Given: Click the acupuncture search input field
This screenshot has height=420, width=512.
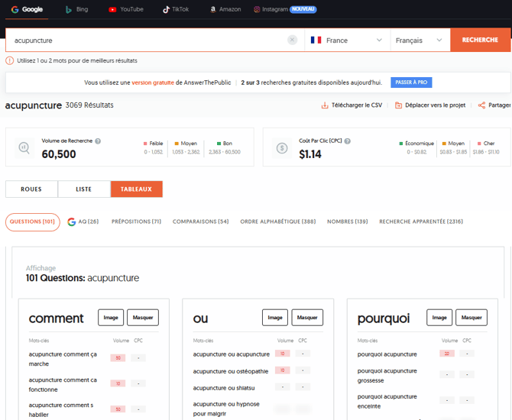Looking at the screenshot, I should pos(145,40).
